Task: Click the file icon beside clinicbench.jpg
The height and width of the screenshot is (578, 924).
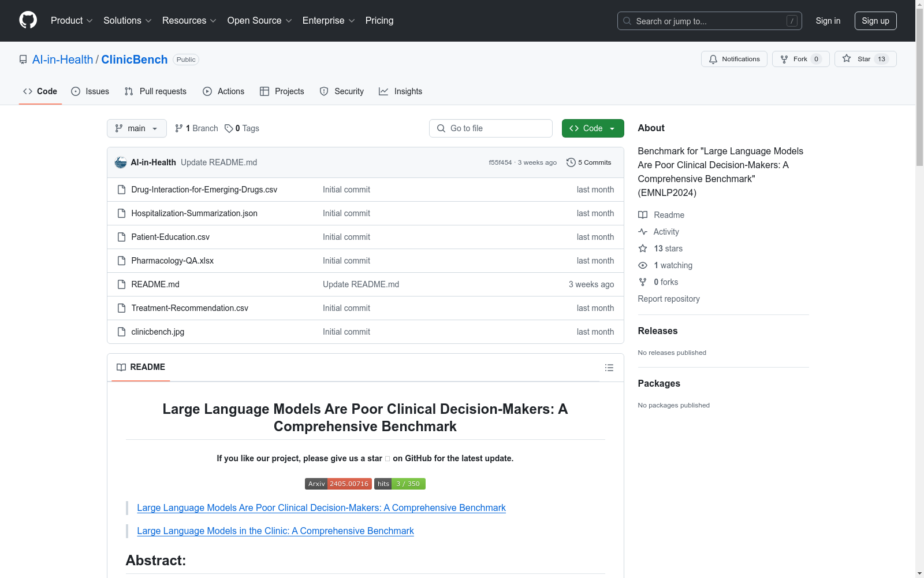Action: point(121,332)
